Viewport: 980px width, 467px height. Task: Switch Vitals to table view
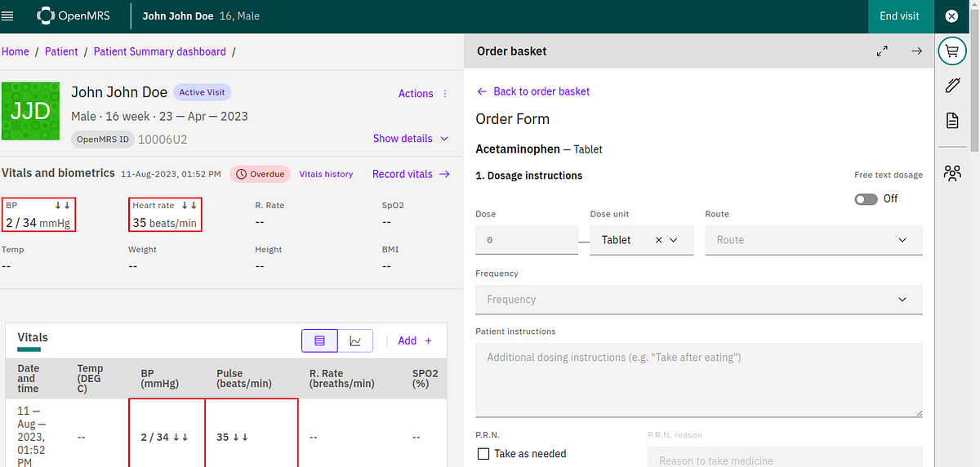[319, 340]
